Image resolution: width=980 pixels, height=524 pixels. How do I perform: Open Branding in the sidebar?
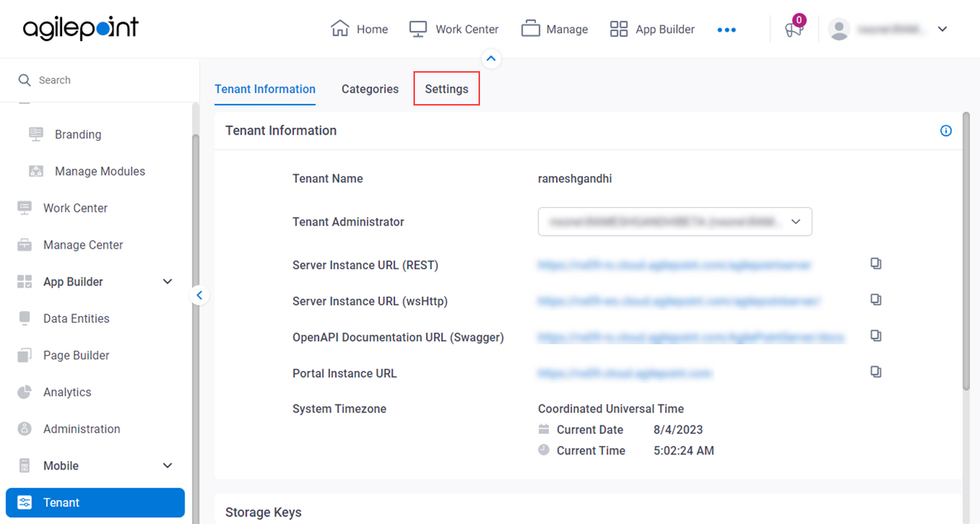click(x=77, y=135)
